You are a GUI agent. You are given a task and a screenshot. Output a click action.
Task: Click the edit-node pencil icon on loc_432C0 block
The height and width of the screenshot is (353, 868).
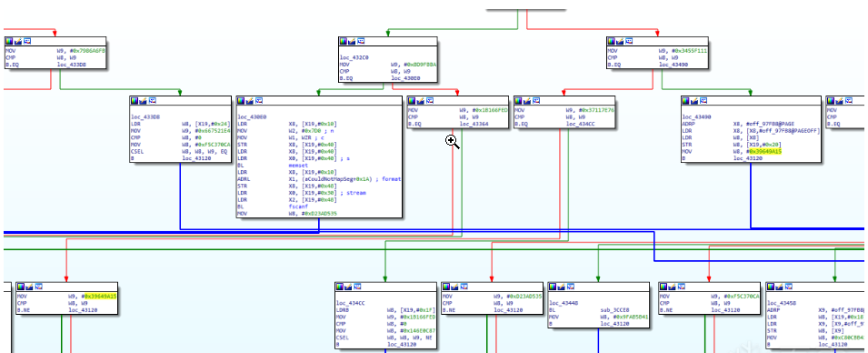point(352,41)
